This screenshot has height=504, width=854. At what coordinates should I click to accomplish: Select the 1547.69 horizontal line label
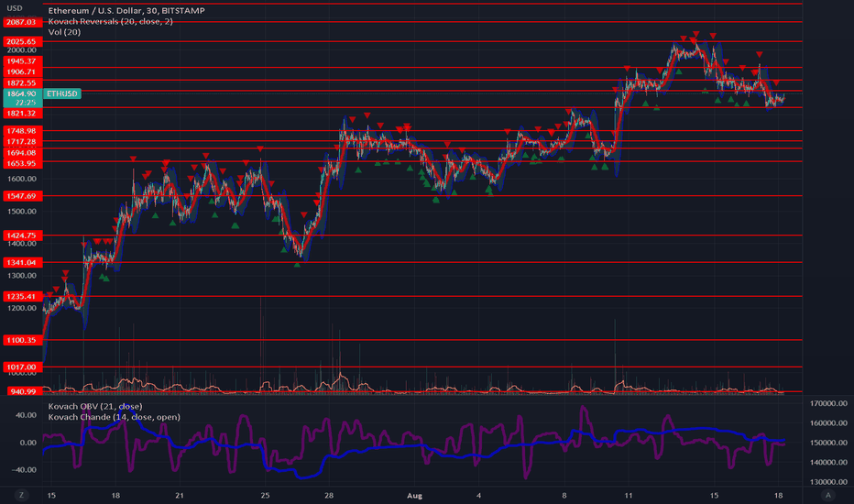22,195
